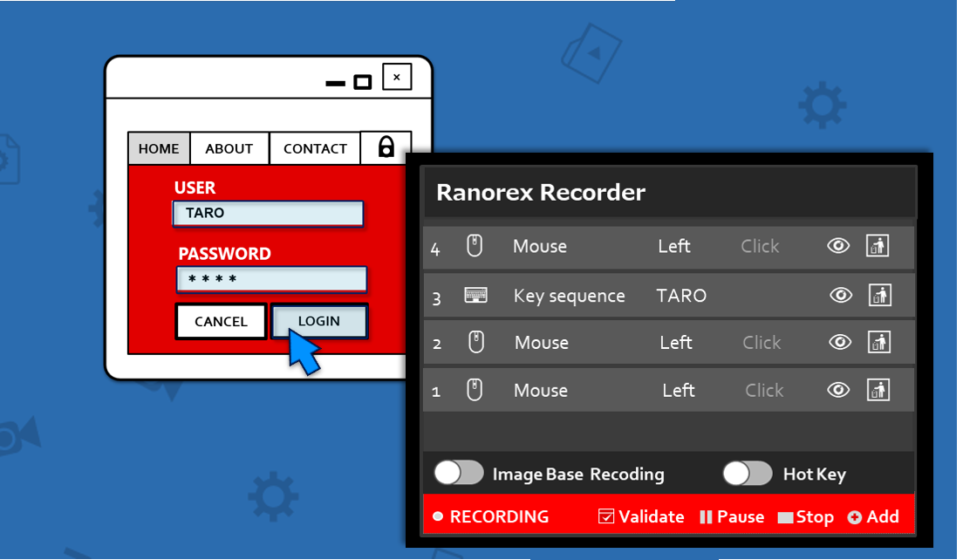Click Validate in the recorder bar
963x560 pixels.
(641, 517)
